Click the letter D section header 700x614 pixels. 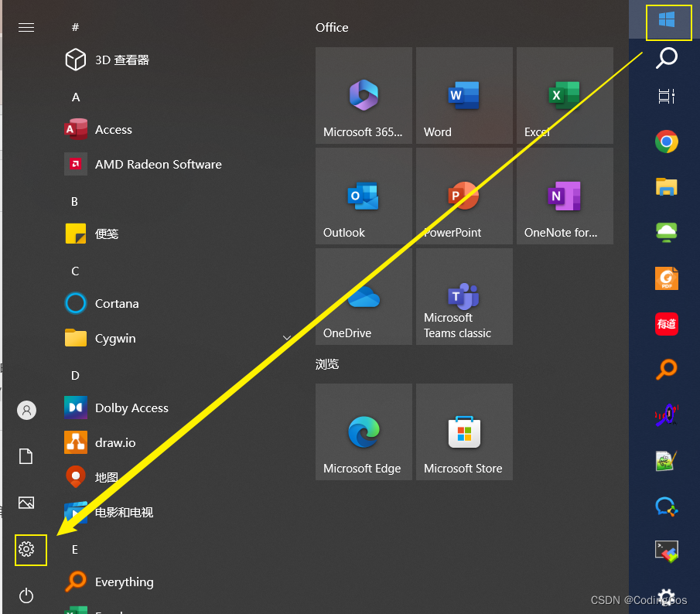pos(75,376)
